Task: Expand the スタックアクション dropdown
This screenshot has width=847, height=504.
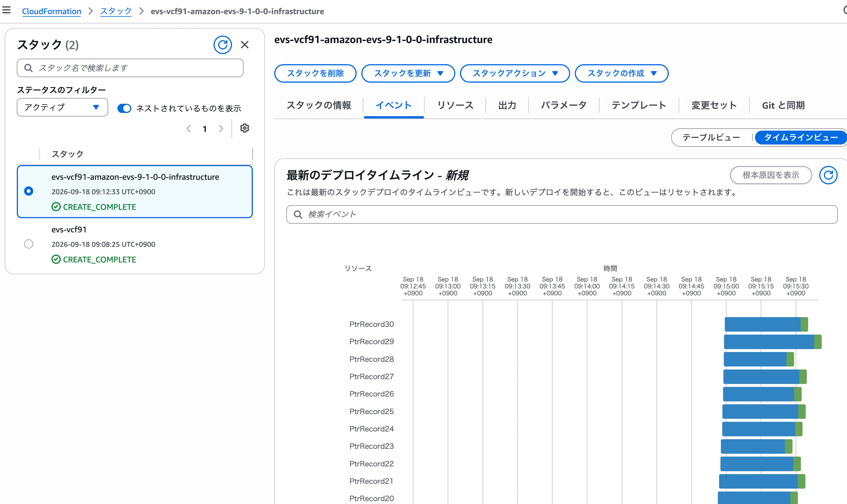Action: coord(515,73)
